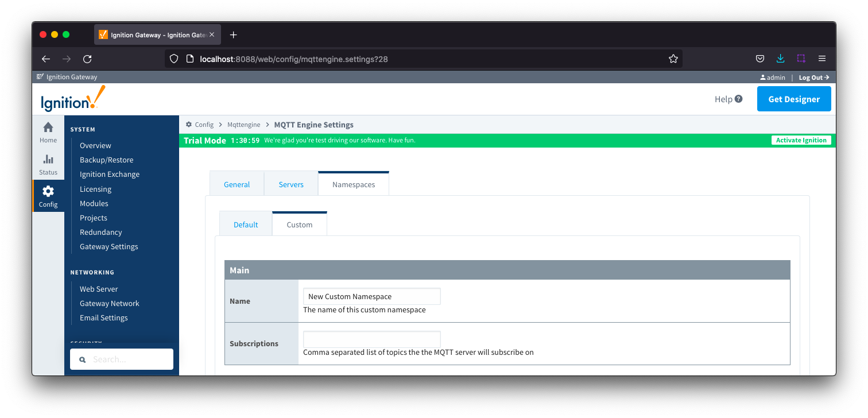
Task: Open Gateway Settings page
Action: pos(109,246)
